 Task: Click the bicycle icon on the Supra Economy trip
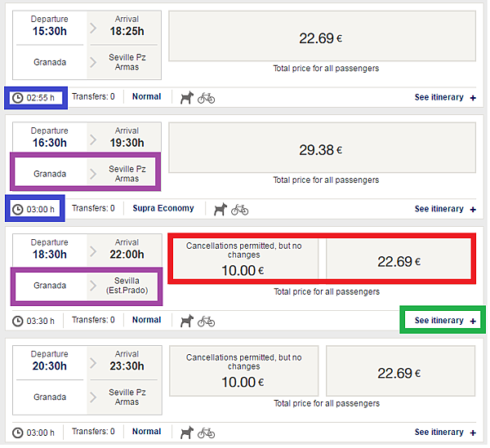pyautogui.click(x=239, y=209)
